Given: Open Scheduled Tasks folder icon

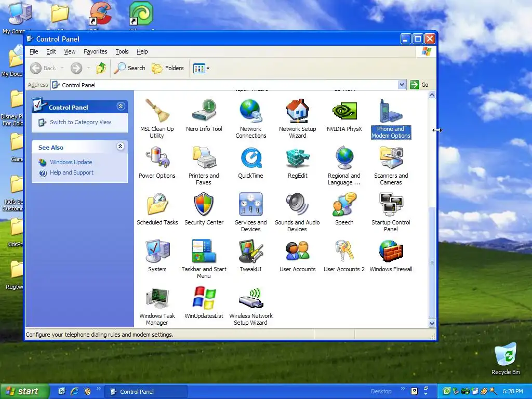Looking at the screenshot, I should [157, 208].
